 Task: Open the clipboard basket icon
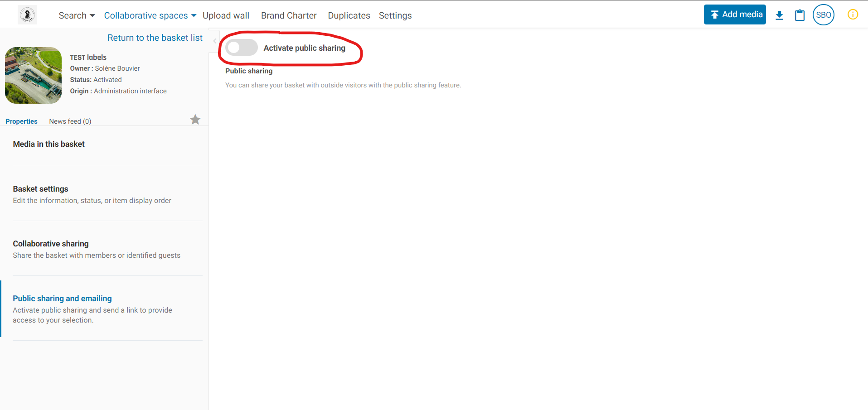click(x=800, y=15)
